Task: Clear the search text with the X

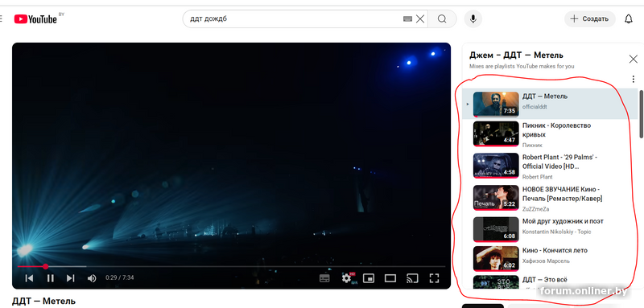Action: pyautogui.click(x=420, y=18)
